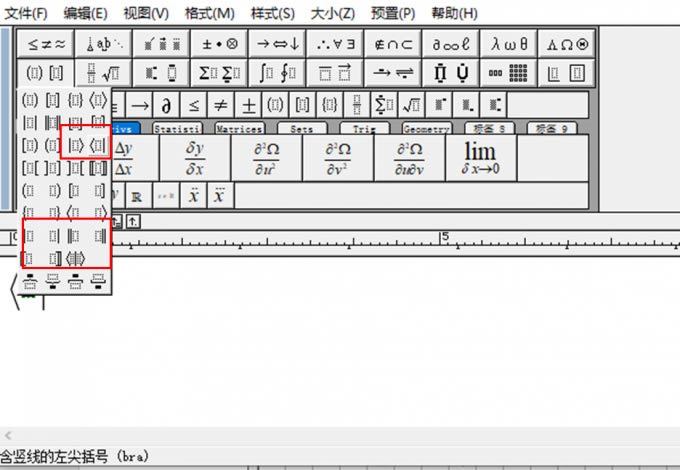The image size is (680, 470).
Task: Expand the Greek uppercase palette (Λ Ω)
Action: [568, 44]
